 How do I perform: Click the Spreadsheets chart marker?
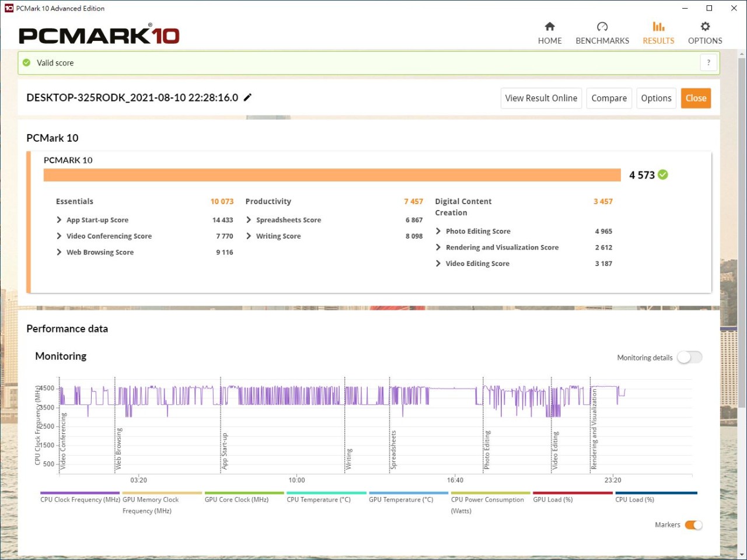coord(393,450)
